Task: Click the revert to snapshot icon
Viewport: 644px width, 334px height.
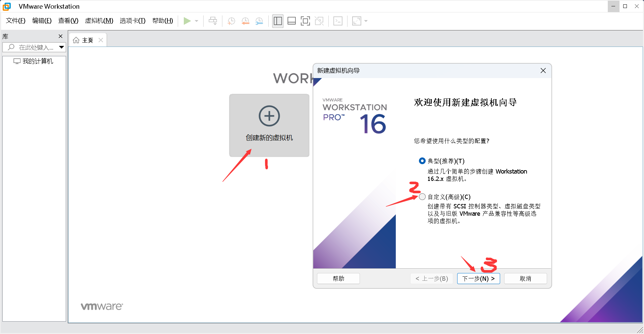Action: (246, 21)
